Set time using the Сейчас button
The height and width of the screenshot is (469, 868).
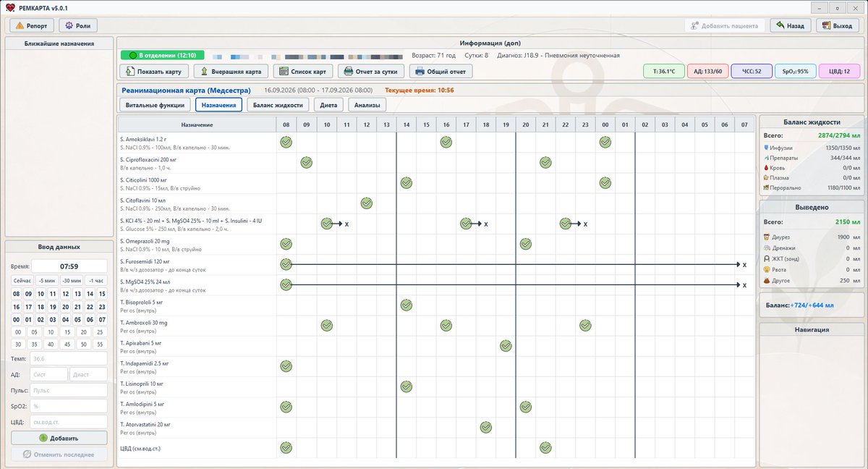22,281
